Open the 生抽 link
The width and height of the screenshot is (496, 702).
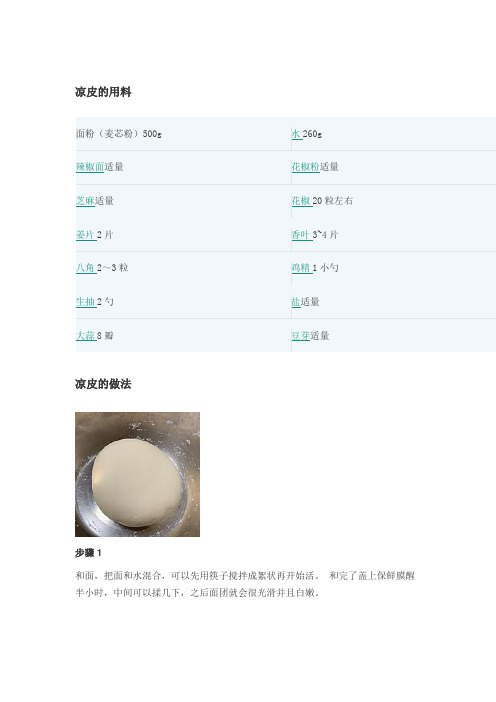click(86, 302)
